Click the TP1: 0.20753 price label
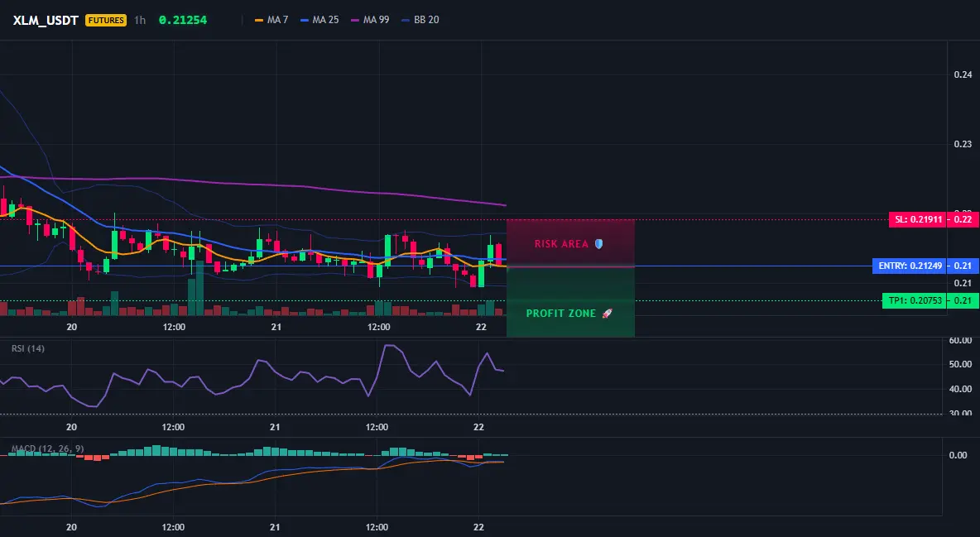This screenshot has width=980, height=537. (914, 300)
